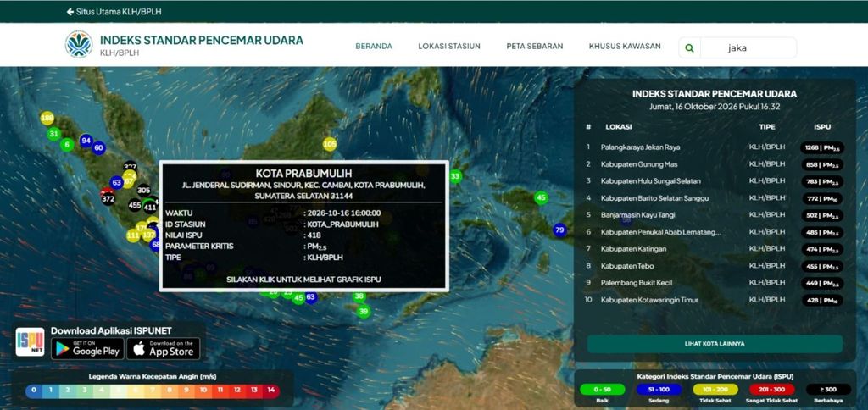
Task: Select the Kabupaten Tebo row
Action: tap(715, 267)
